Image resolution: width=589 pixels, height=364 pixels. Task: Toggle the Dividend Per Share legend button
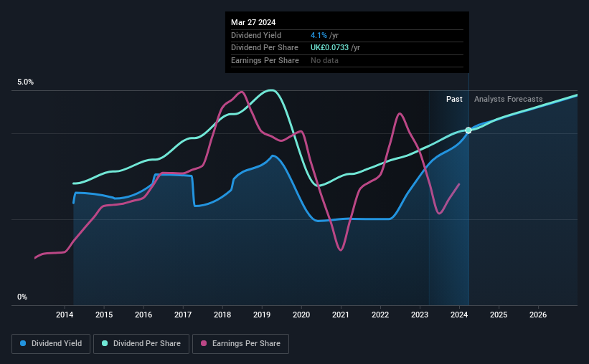141,344
